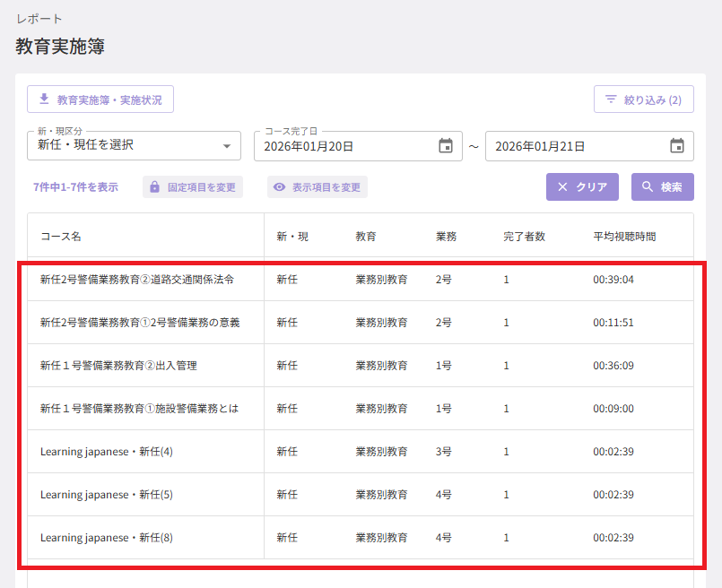Select row 新任１号警備業務教育①施設警備業務とは
Viewport: 722px width, 588px height.
[361, 409]
